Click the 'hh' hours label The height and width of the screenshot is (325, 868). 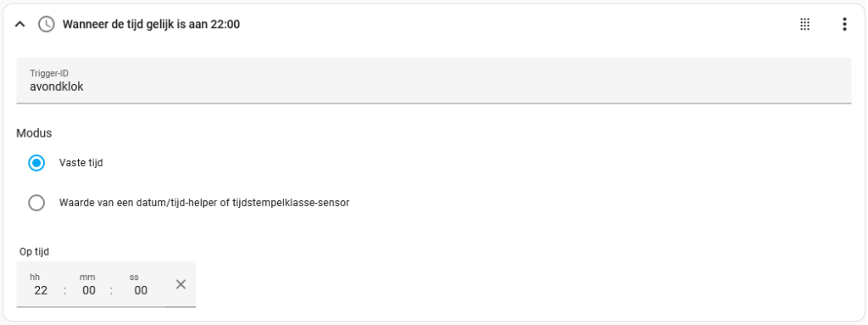click(x=35, y=277)
